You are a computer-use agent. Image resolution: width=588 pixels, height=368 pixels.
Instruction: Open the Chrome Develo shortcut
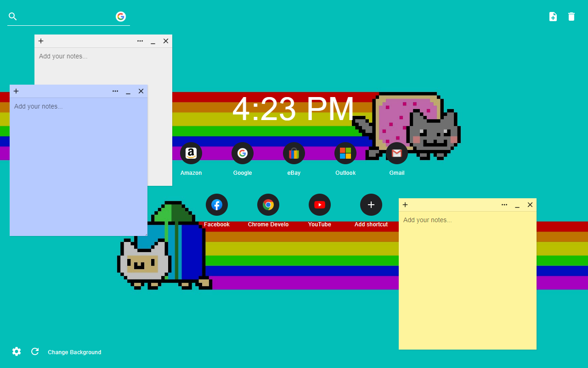click(268, 205)
